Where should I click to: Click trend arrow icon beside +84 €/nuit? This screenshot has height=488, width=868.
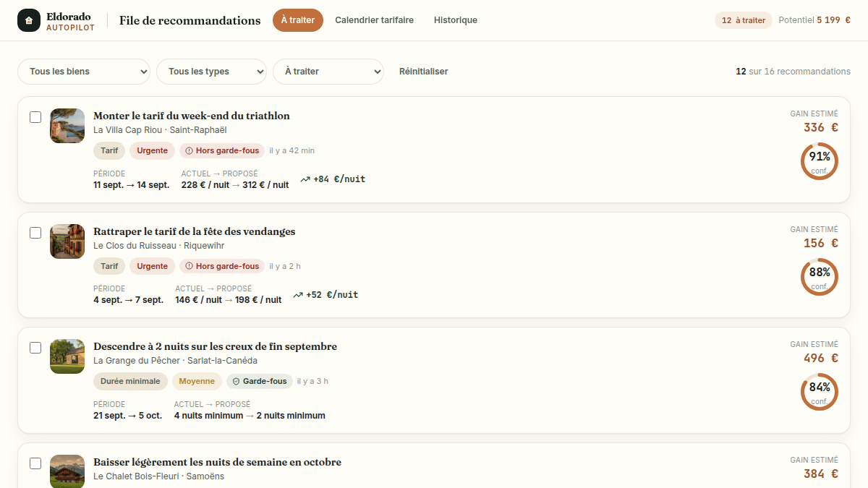tap(305, 179)
